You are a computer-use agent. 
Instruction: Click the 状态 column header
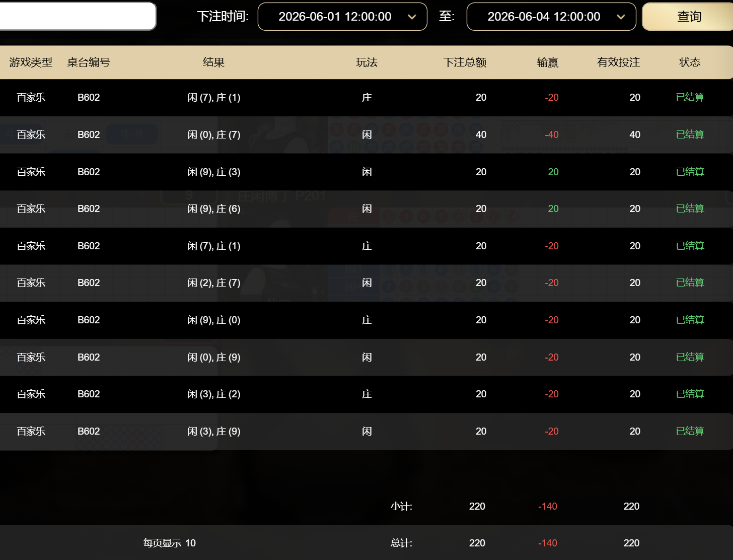tap(690, 62)
